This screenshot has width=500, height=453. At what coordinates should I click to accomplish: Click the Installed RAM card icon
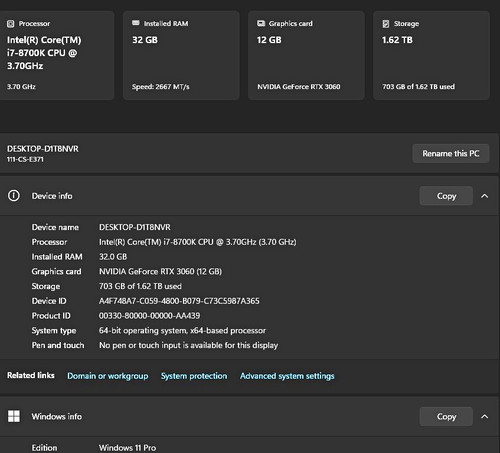pyautogui.click(x=136, y=23)
